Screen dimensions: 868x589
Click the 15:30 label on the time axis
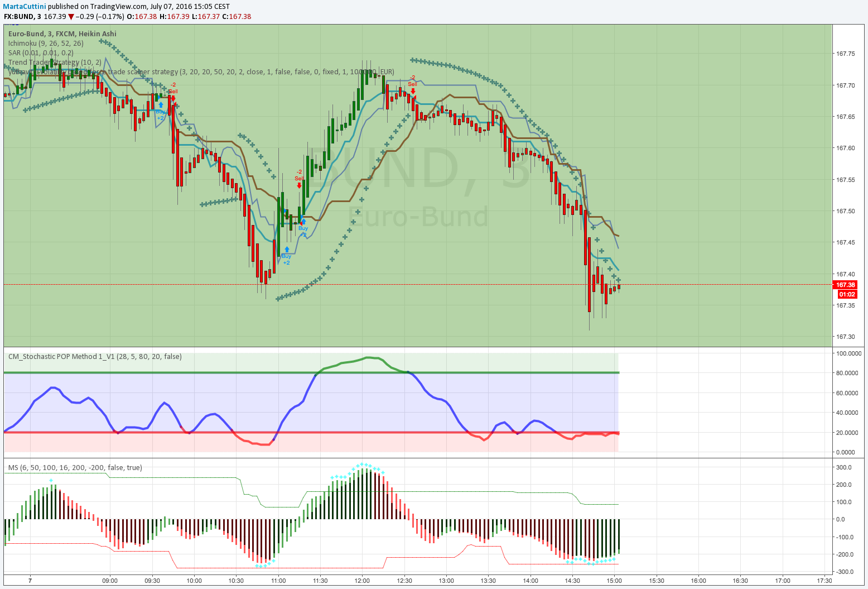[657, 581]
